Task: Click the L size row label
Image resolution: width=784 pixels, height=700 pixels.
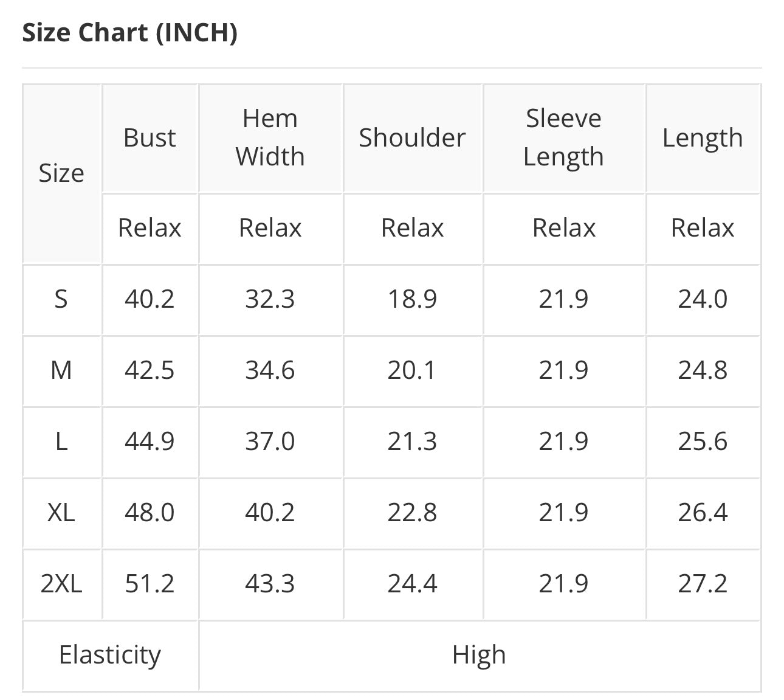Action: coord(61,442)
